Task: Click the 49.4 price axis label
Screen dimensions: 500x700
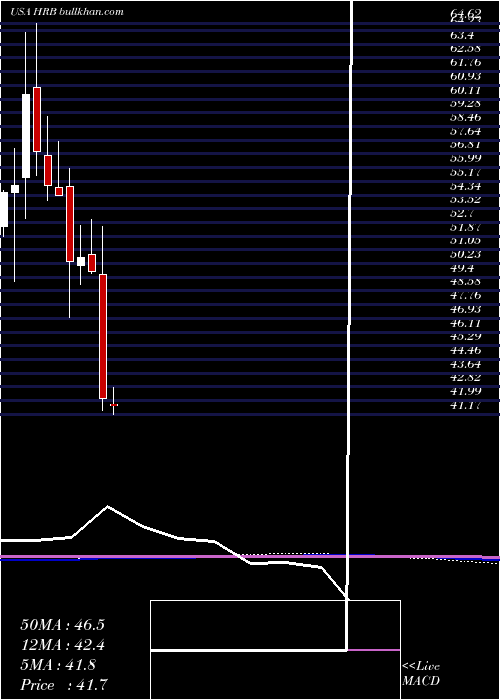Action: 462,268
